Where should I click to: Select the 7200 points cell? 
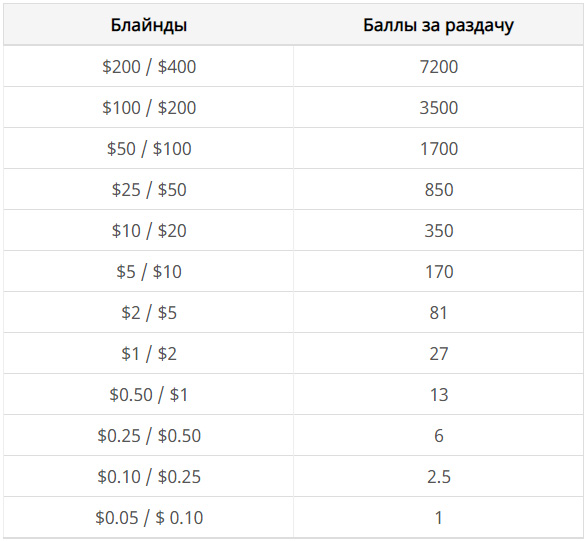click(438, 67)
